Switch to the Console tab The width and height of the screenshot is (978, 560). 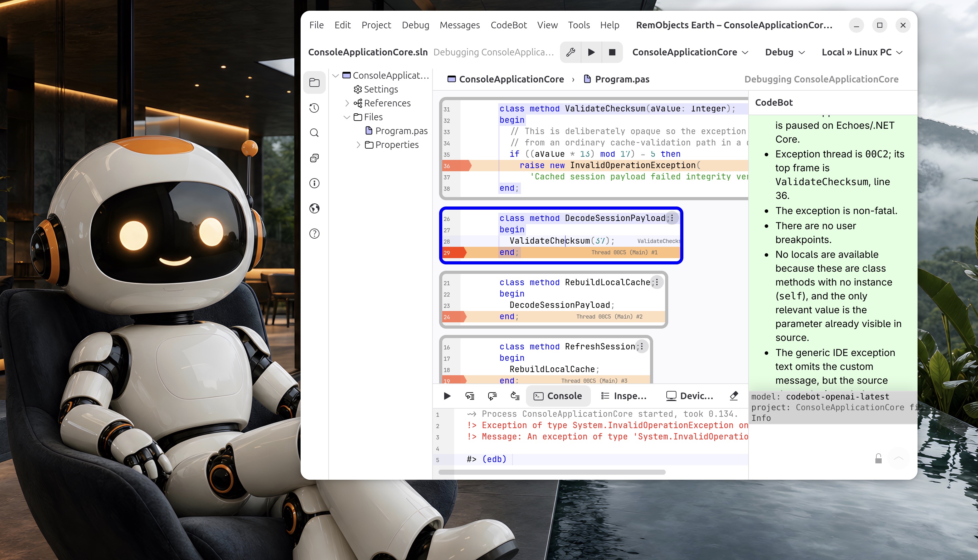point(558,396)
